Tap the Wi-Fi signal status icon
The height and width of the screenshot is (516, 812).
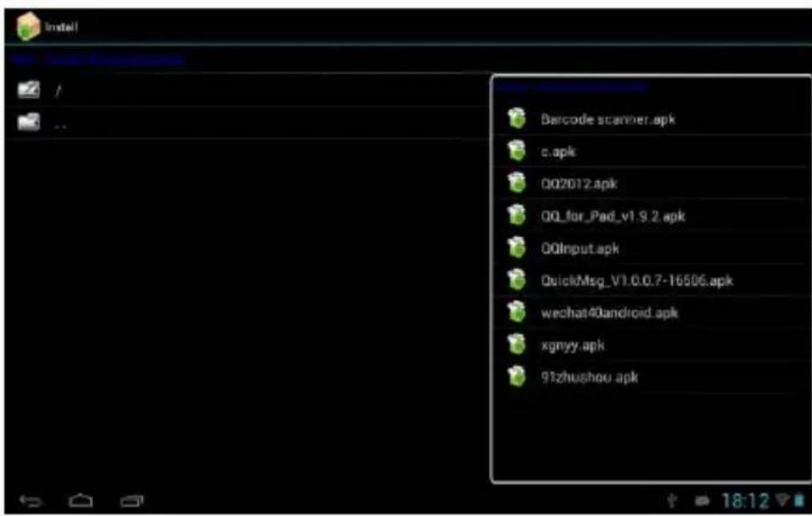(x=782, y=499)
